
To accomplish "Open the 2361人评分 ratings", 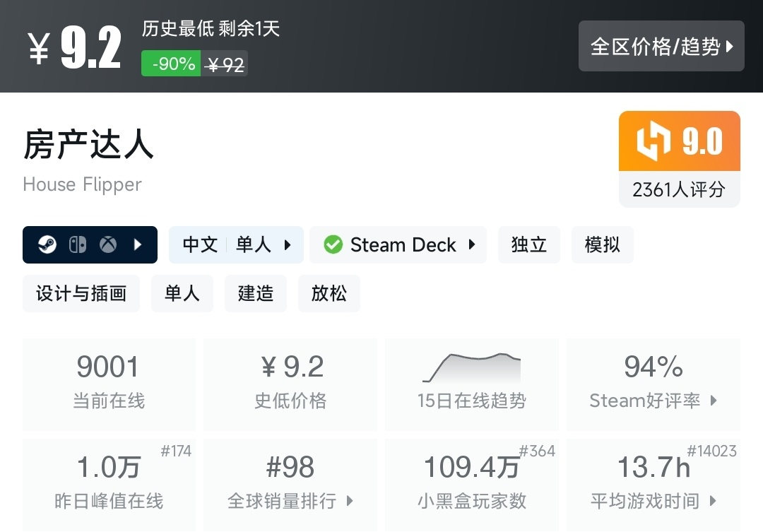I will pos(679,189).
